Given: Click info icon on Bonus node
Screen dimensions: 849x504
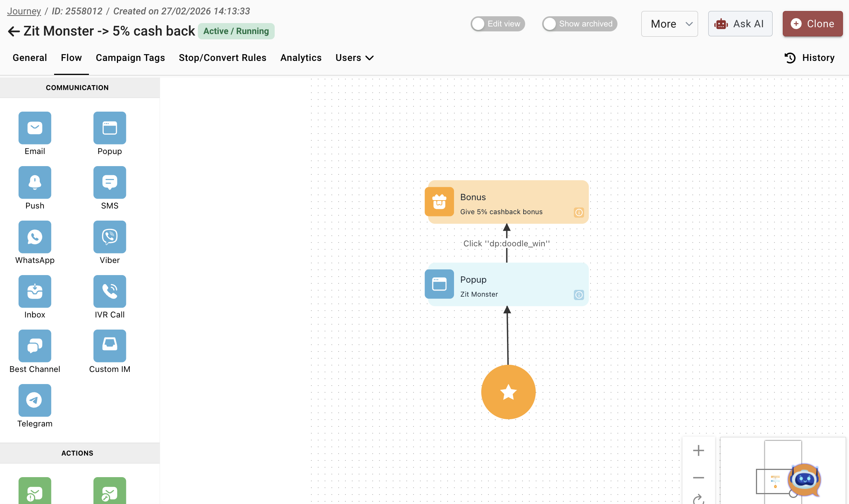Looking at the screenshot, I should pyautogui.click(x=579, y=213).
